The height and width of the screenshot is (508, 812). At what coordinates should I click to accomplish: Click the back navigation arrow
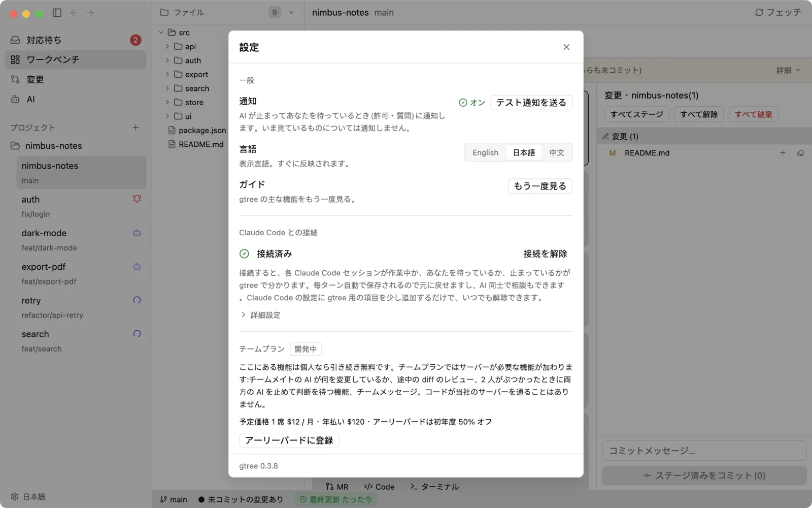click(74, 13)
